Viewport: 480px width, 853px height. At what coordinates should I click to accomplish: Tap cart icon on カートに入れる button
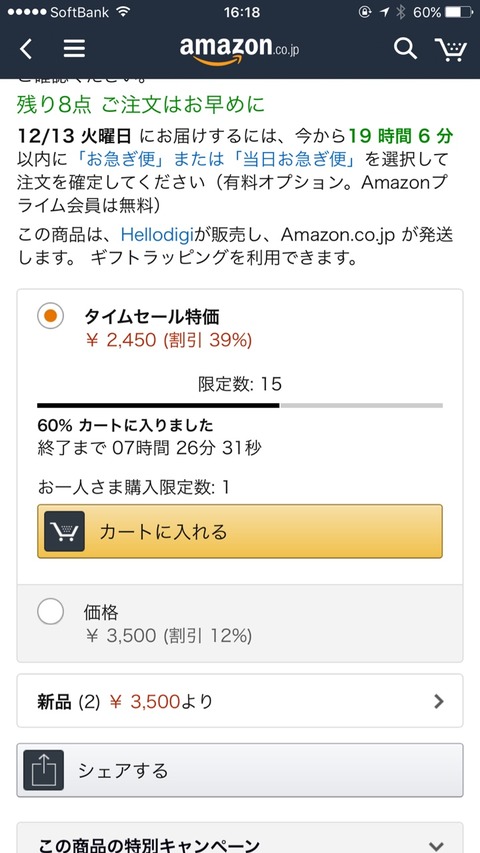64,531
